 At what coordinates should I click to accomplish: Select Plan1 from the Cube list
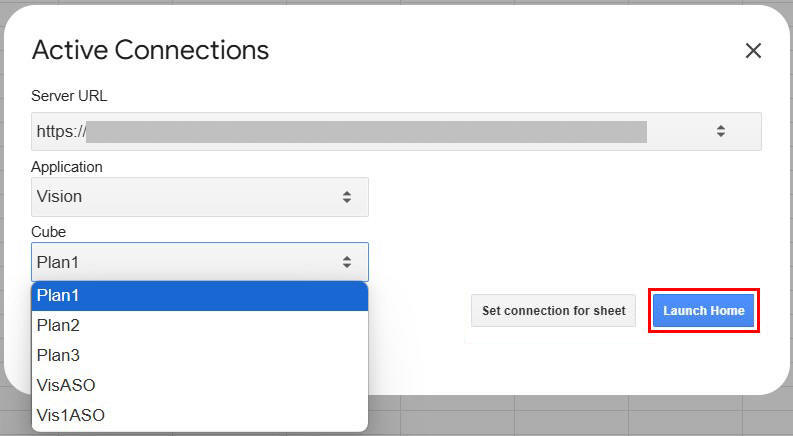[199, 296]
